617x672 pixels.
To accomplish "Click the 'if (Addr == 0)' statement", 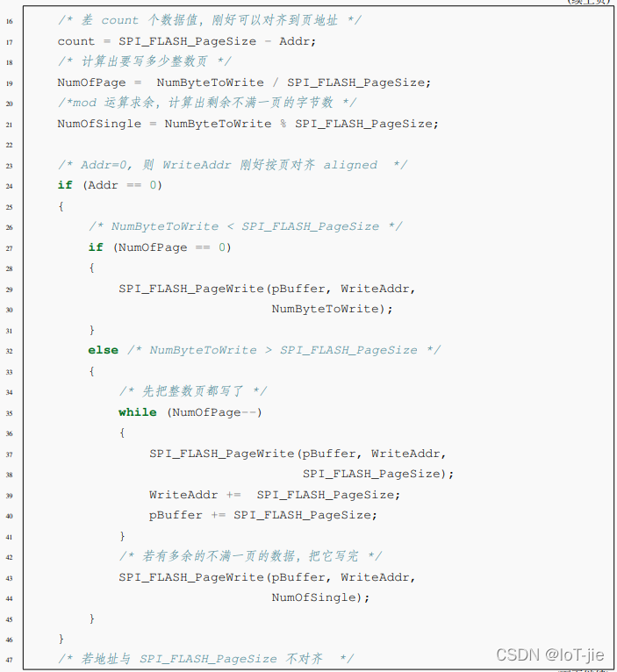I will click(110, 185).
